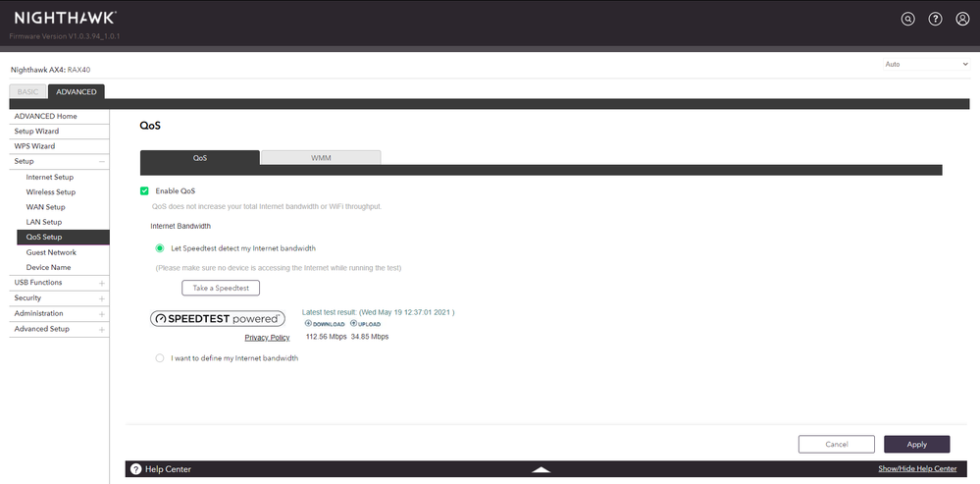Open the Auto language dropdown
Screen dimensions: 980x484
(x=926, y=64)
